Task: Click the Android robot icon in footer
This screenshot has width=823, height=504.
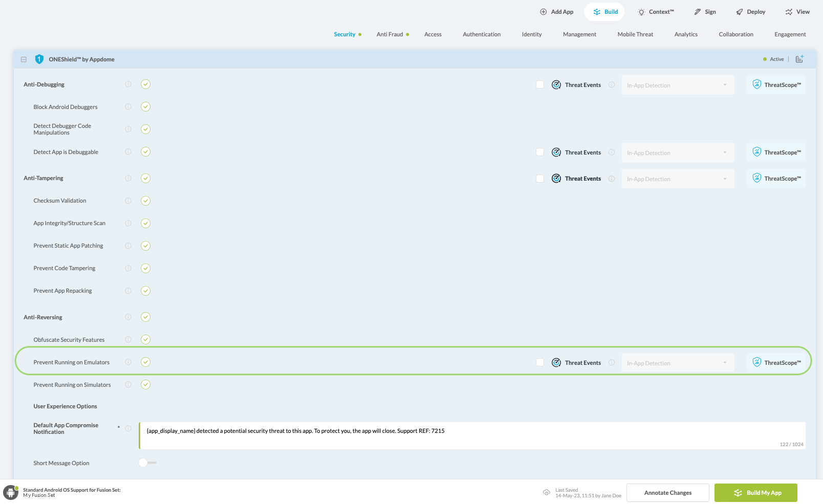Action: [x=10, y=492]
